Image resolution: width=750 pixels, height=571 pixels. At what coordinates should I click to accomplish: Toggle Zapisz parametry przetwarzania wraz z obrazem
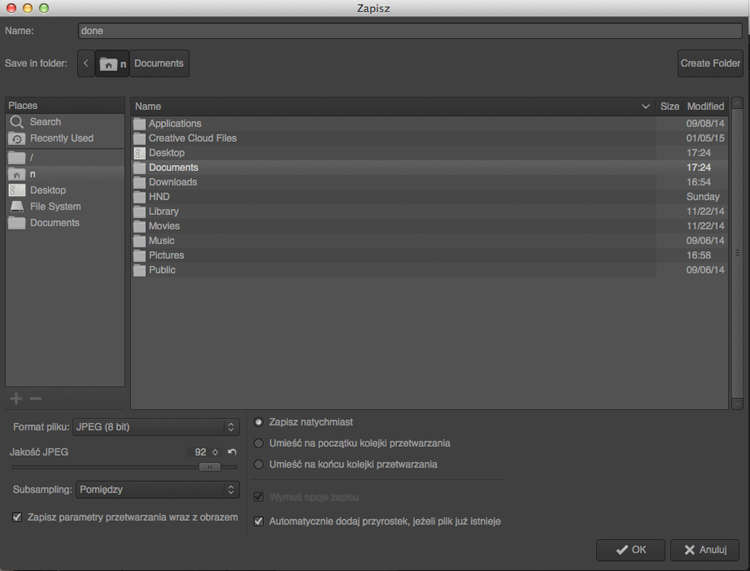pyautogui.click(x=17, y=517)
